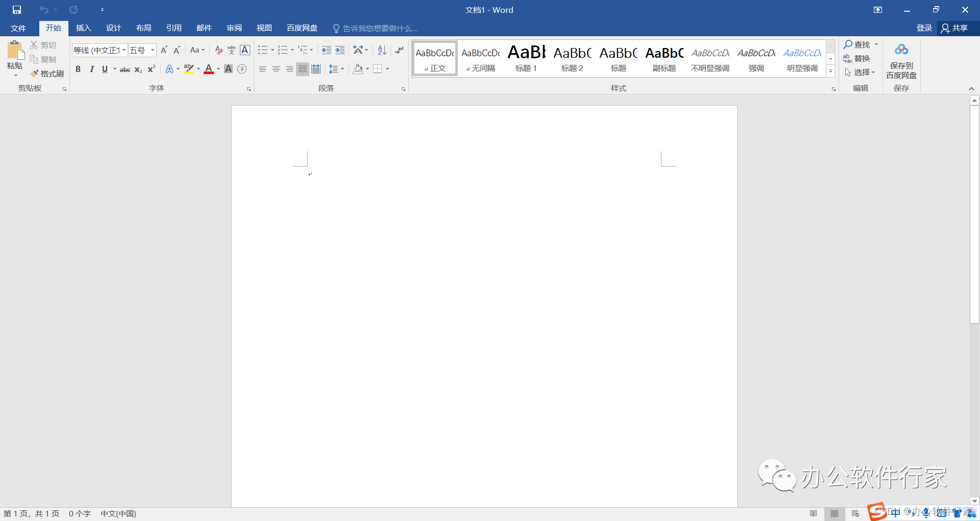980x521 pixels.
Task: Click the Copy (复制) button
Action: 43,60
